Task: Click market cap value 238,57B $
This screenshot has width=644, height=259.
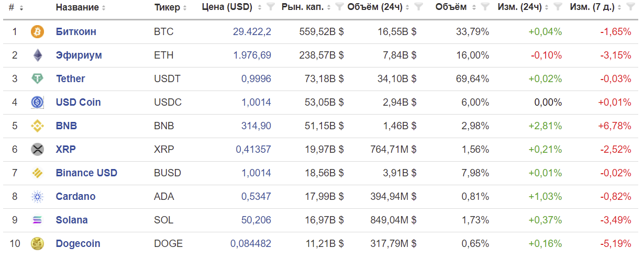Action: 321,55
